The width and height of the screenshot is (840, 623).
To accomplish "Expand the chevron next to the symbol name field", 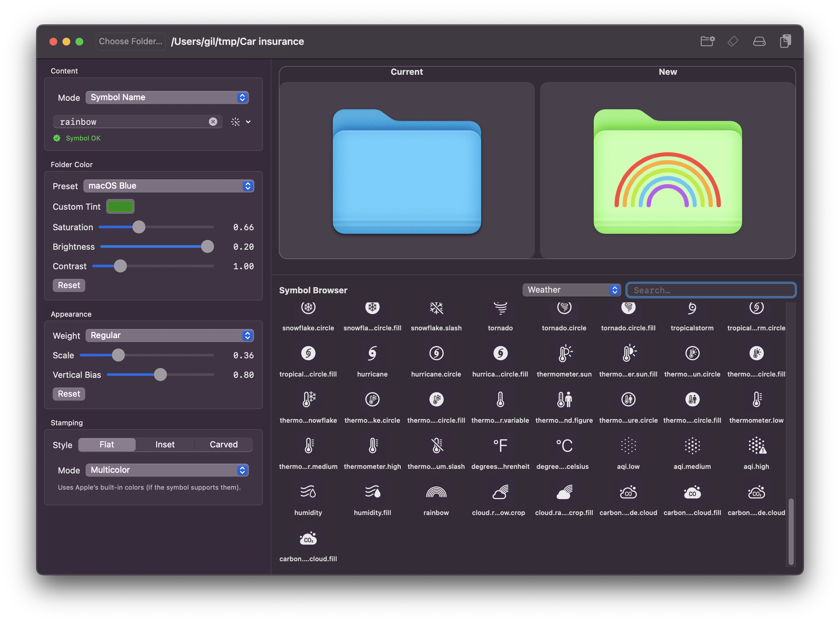I will [248, 121].
